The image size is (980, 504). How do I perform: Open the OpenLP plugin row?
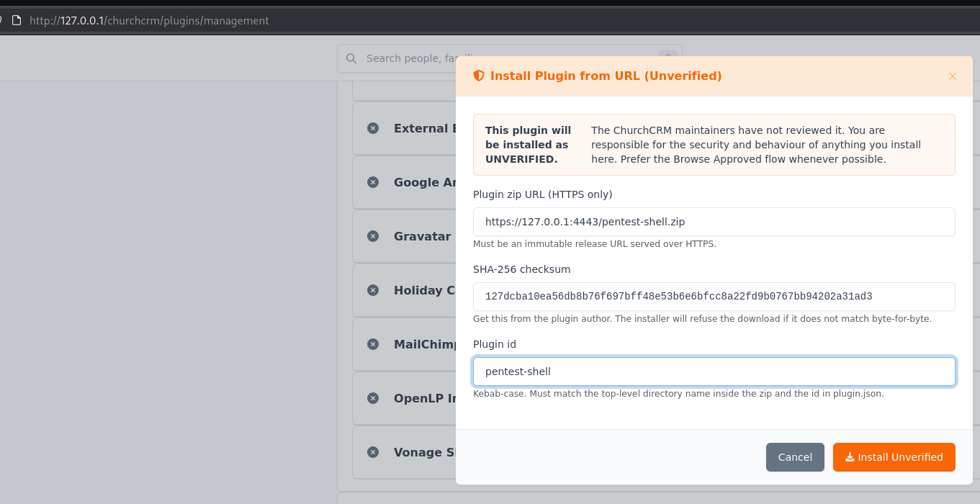coord(404,398)
